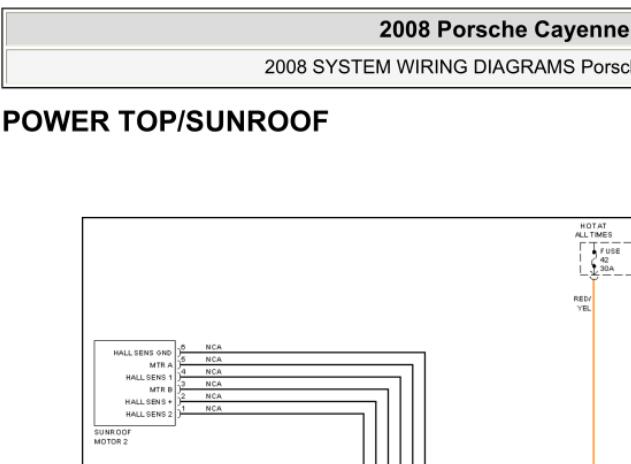Screen dimensions: 631x464
Task: Click the "POWER TOP/SUNROOF" heading
Action: (165, 121)
